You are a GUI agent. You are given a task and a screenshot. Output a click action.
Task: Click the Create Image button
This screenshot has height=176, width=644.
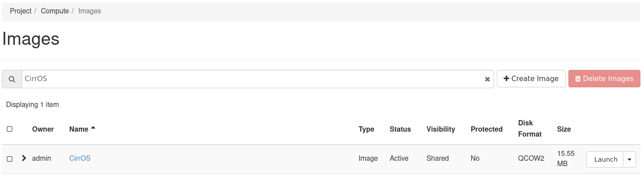pos(531,78)
